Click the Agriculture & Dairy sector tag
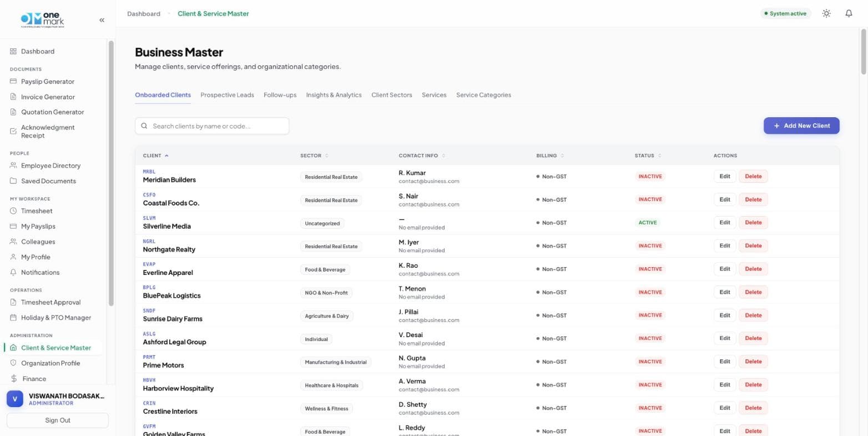 point(327,316)
